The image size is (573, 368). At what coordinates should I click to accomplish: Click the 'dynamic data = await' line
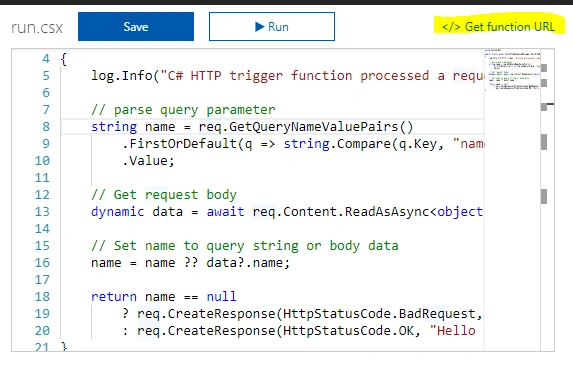[288, 212]
